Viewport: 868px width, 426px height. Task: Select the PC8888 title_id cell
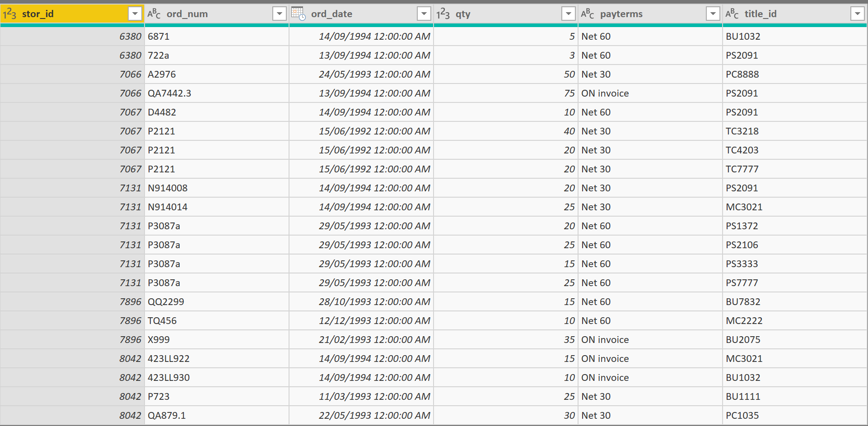[742, 74]
